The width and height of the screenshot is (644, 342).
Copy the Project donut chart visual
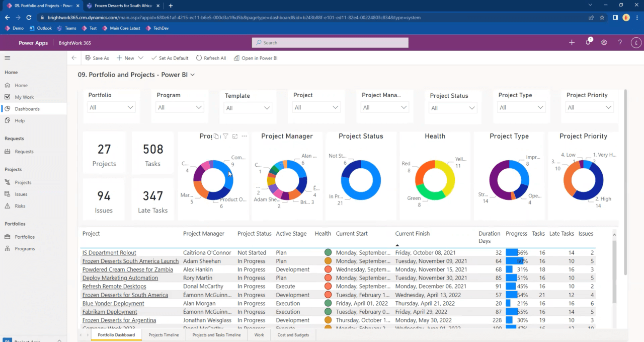[216, 136]
